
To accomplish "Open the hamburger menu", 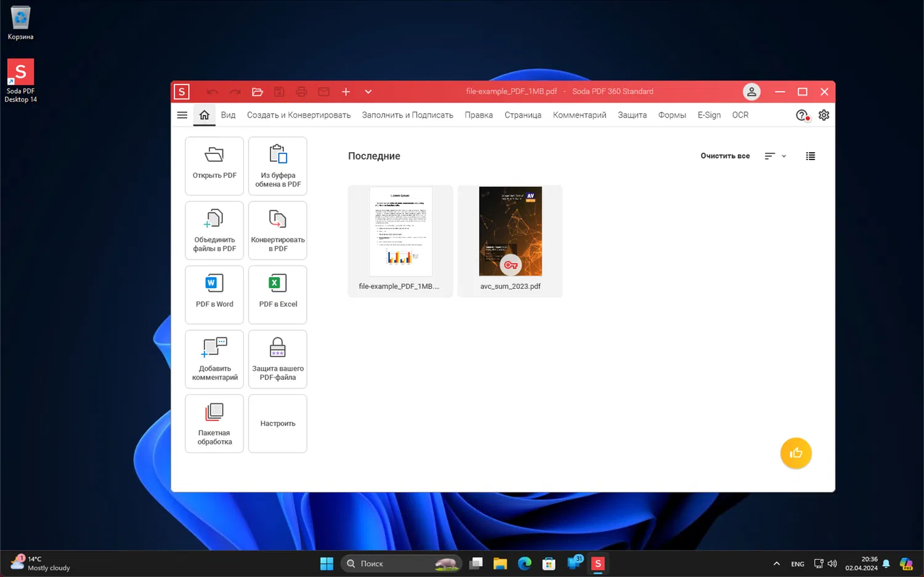I will click(x=182, y=115).
